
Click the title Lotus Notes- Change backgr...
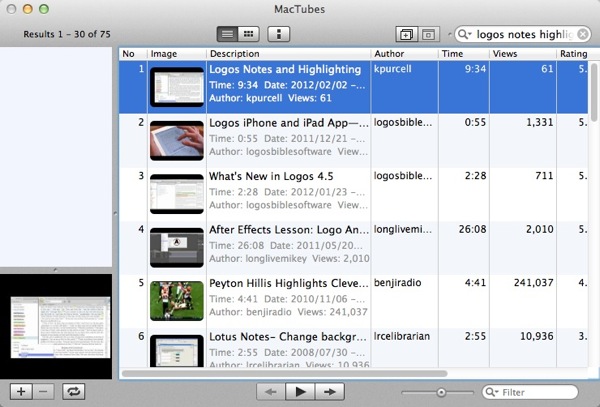(x=288, y=337)
